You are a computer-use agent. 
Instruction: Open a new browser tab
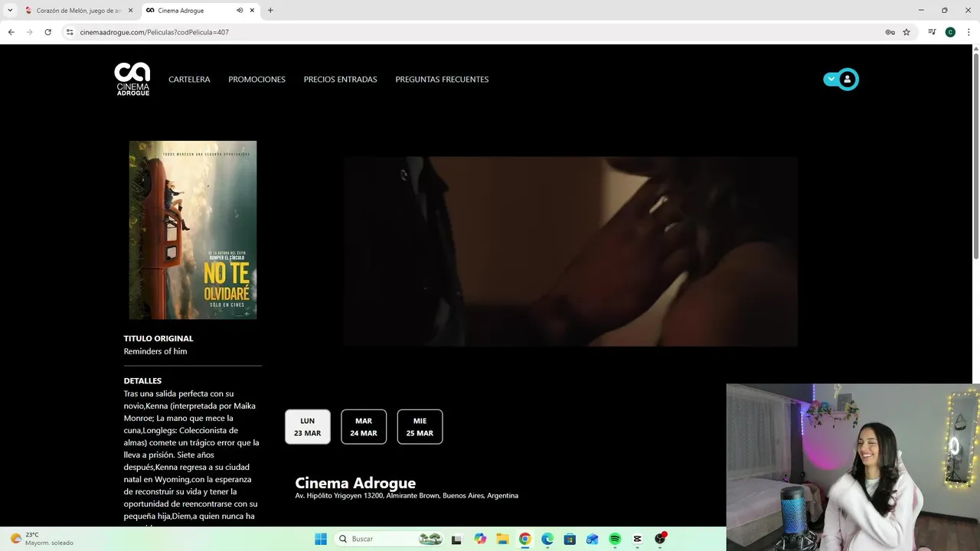(x=270, y=11)
